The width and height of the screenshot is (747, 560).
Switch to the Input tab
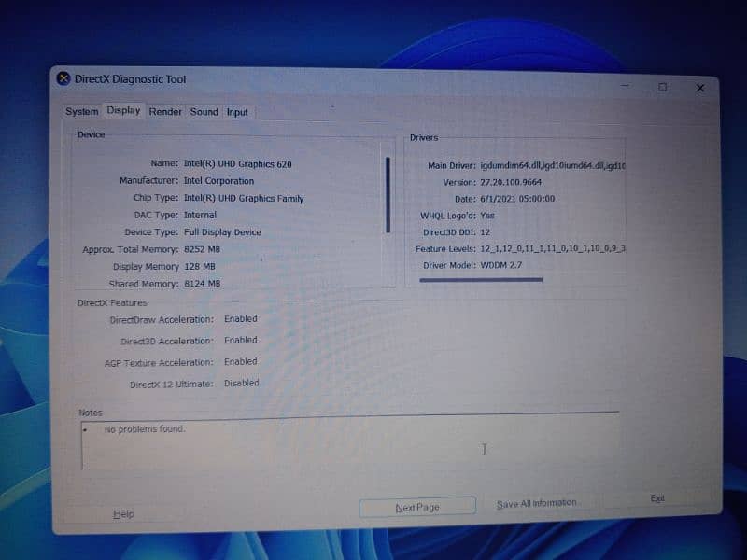237,112
